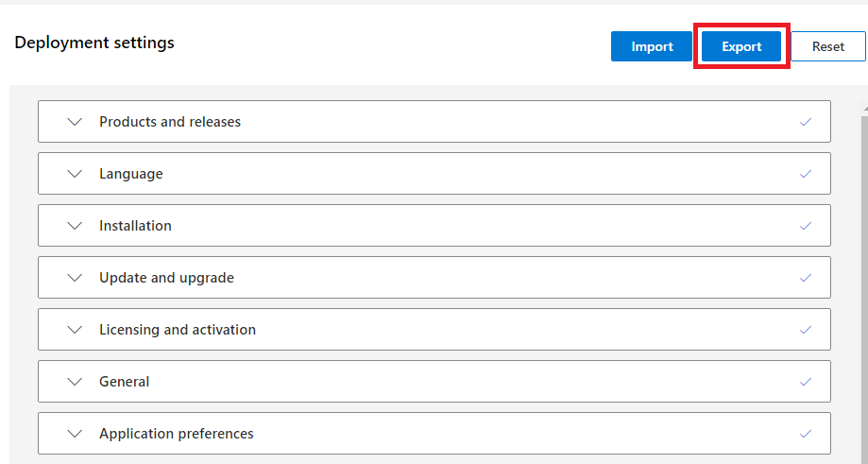Screen dimensions: 868x464
Task: Click the Application preferences checkmark icon
Action: point(806,434)
